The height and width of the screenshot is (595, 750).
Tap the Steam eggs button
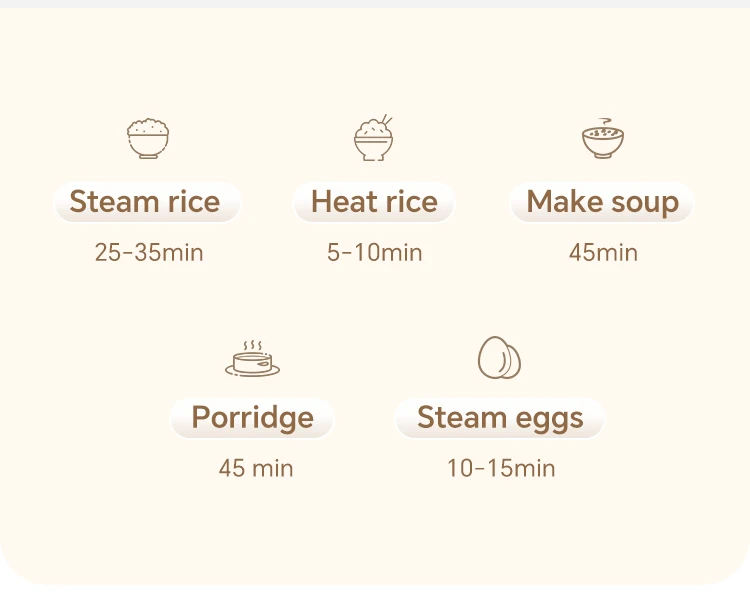[x=500, y=418]
